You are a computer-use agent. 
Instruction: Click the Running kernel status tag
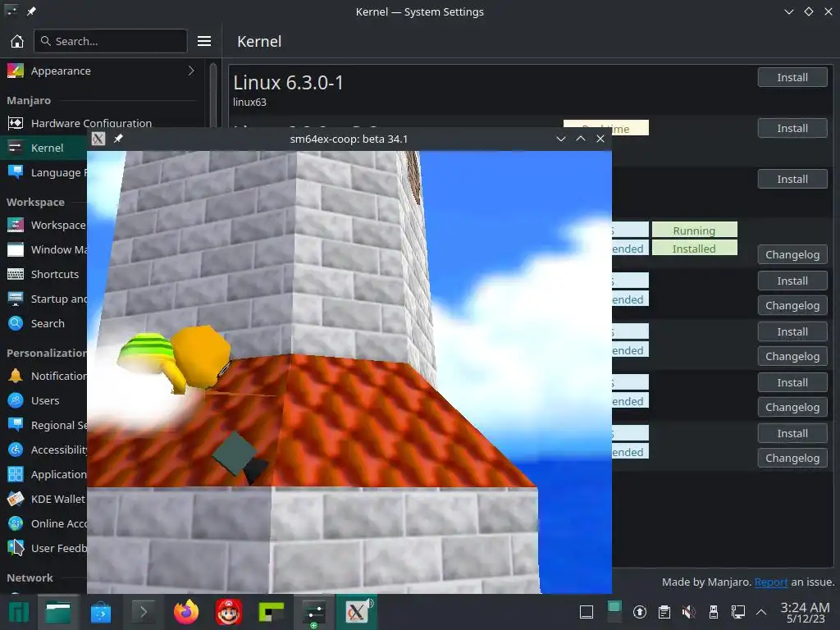[694, 231]
